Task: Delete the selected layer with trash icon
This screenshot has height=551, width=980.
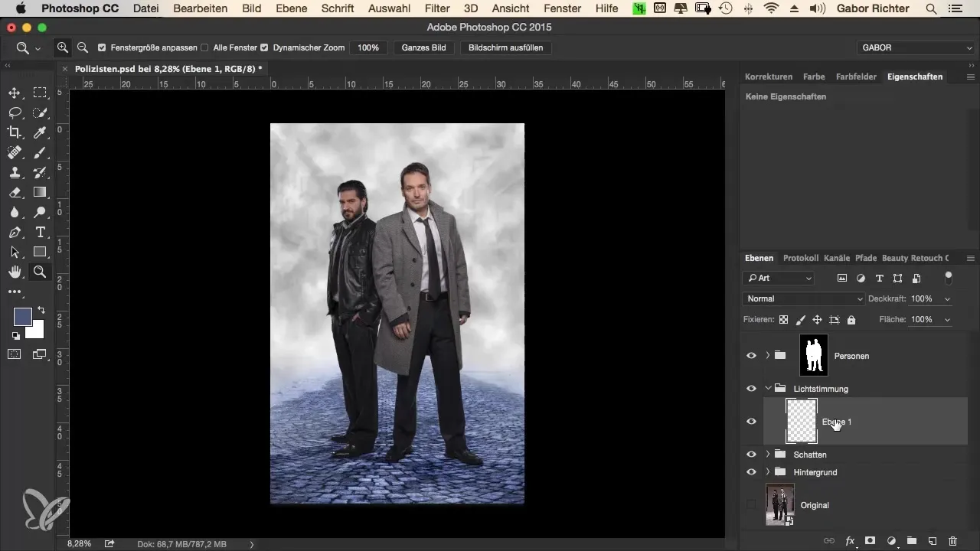Action: [x=952, y=540]
